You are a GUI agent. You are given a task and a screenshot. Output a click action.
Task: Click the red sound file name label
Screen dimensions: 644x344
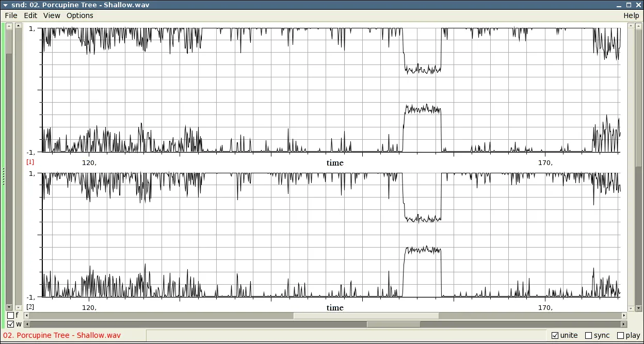click(62, 336)
